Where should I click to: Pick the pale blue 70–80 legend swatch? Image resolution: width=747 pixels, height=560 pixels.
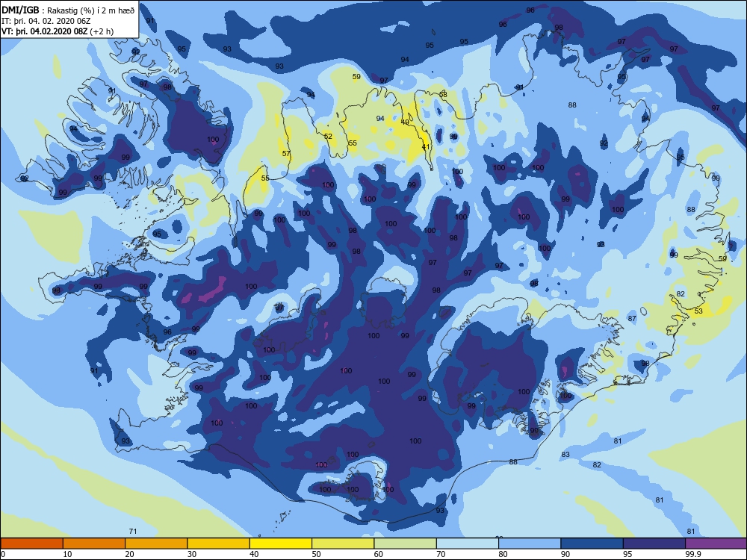tap(468, 544)
